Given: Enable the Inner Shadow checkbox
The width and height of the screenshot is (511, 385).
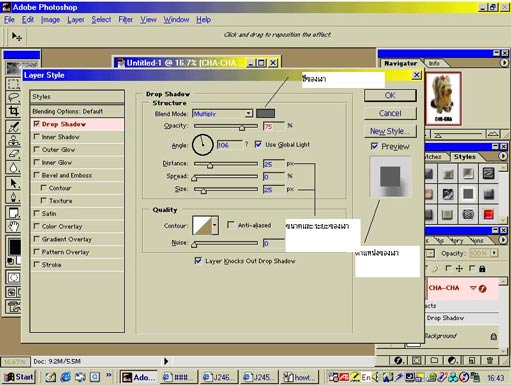Looking at the screenshot, I should pyautogui.click(x=37, y=137).
